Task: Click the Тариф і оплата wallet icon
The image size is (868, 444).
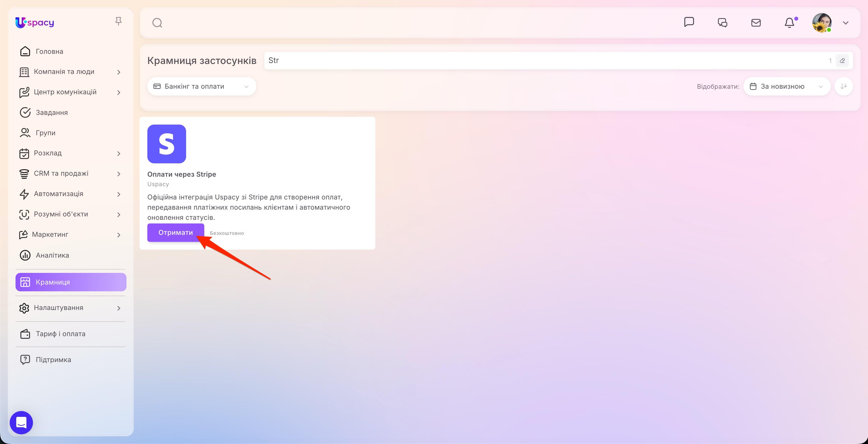Action: tap(25, 334)
